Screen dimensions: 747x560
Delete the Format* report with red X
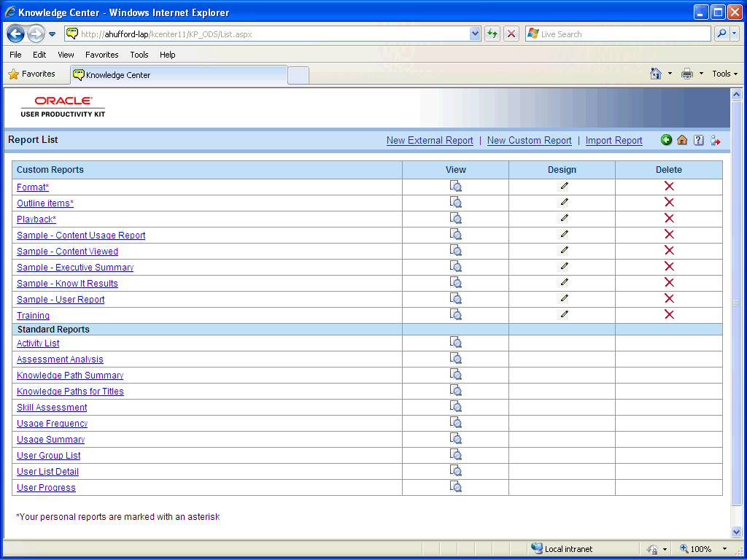(x=669, y=186)
